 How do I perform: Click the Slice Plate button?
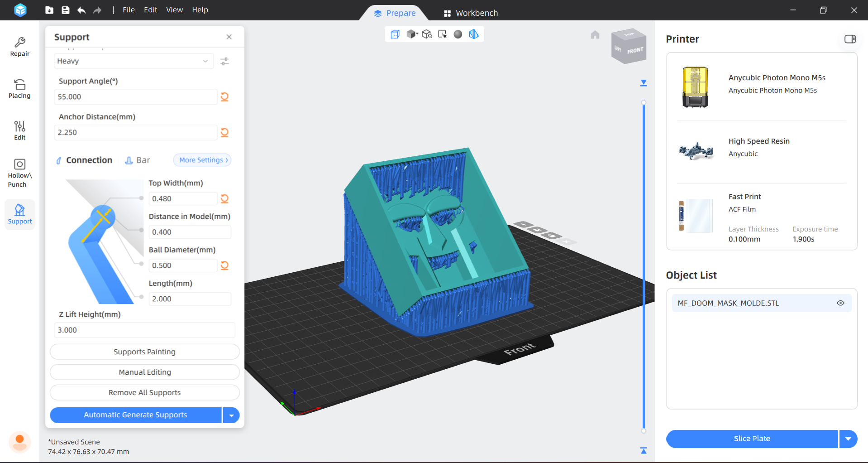coord(752,439)
